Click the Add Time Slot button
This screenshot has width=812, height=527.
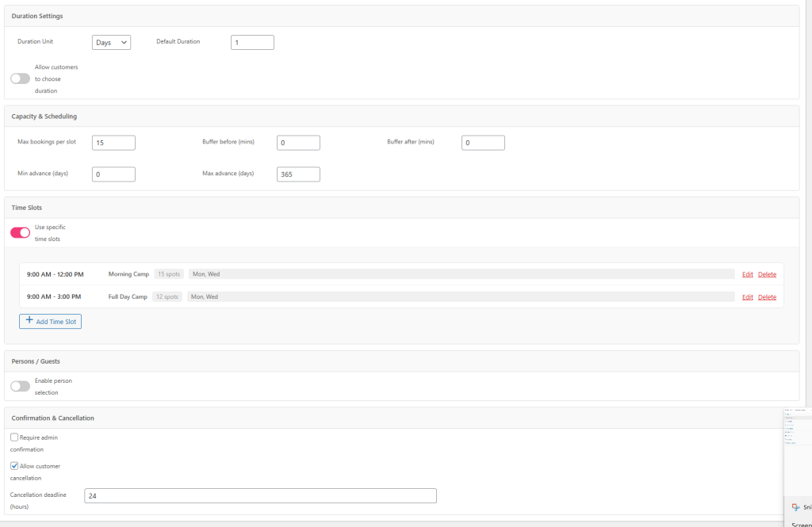51,322
